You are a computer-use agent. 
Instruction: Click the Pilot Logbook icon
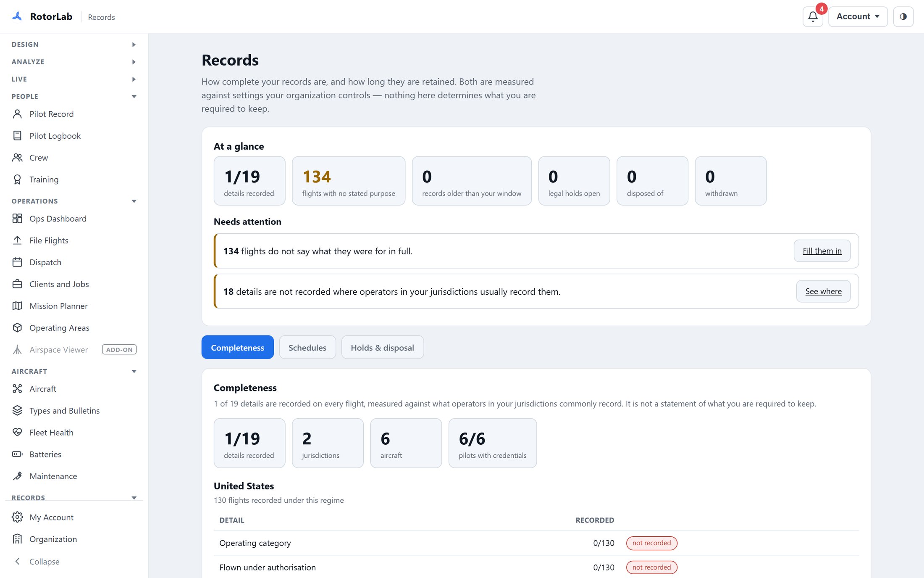tap(17, 136)
